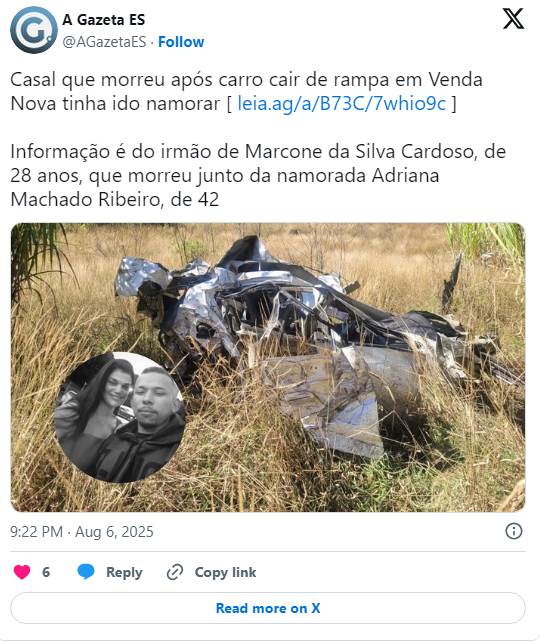
Task: Click the like count of 6
Action: 46,572
